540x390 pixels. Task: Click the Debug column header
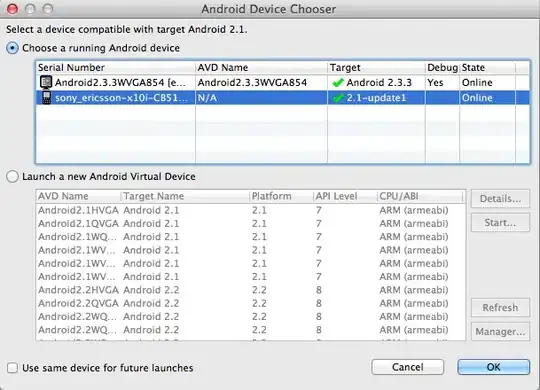[x=442, y=68]
